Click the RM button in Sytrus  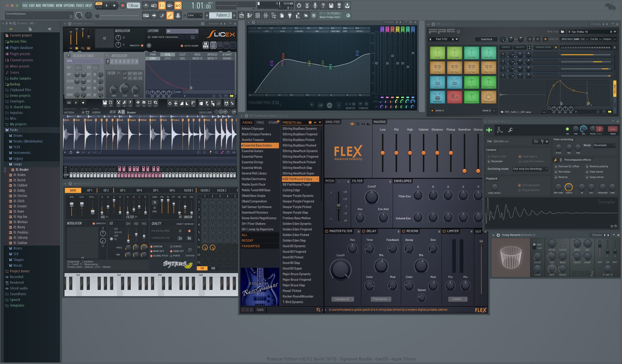[x=213, y=268]
